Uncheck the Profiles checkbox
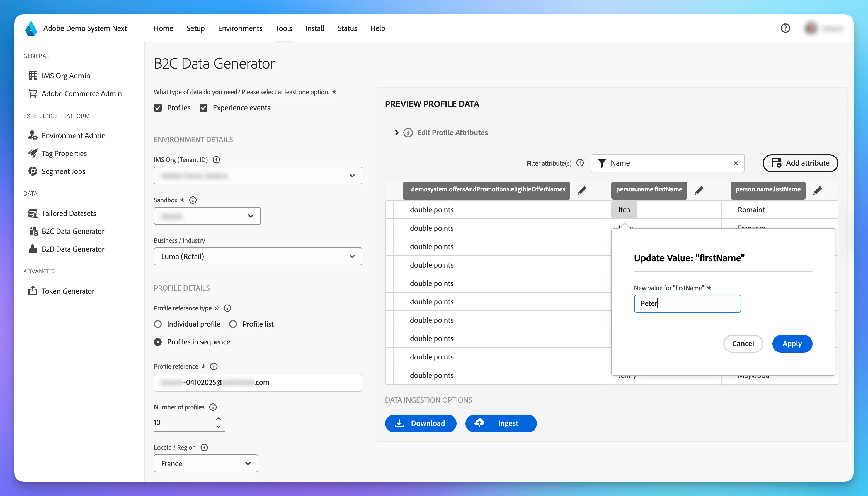The width and height of the screenshot is (868, 496). (x=158, y=108)
